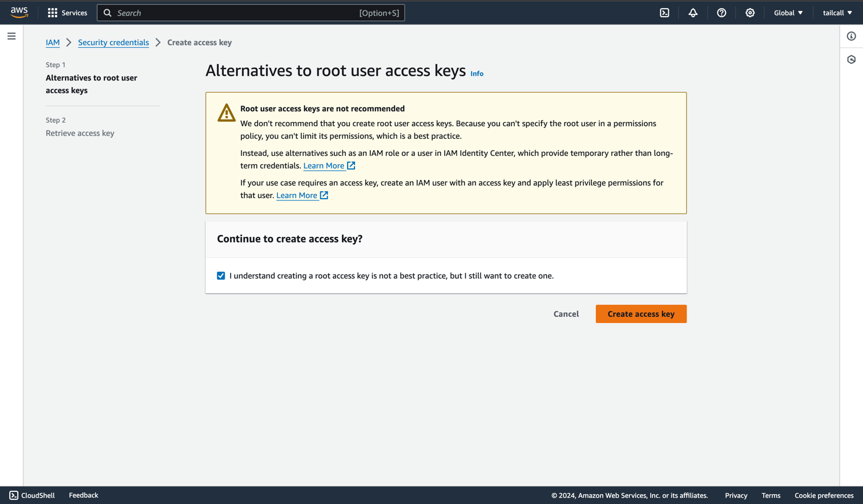Image resolution: width=863 pixels, height=504 pixels.
Task: Navigate to Security credentials breadcrumb
Action: pos(113,42)
